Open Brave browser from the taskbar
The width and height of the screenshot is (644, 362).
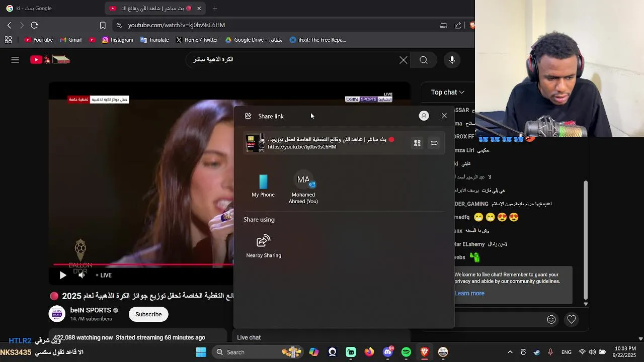(425, 352)
